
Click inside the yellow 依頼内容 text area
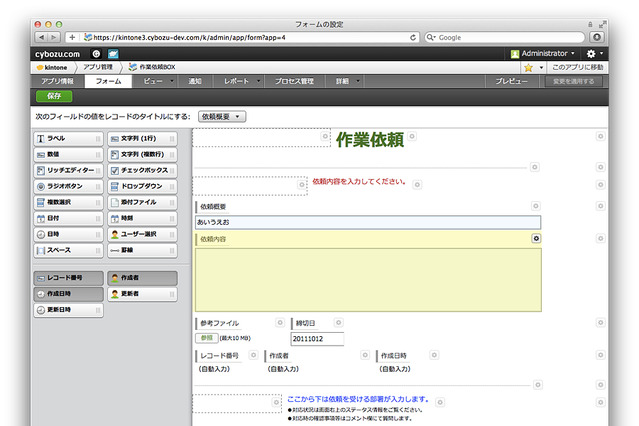(368, 280)
